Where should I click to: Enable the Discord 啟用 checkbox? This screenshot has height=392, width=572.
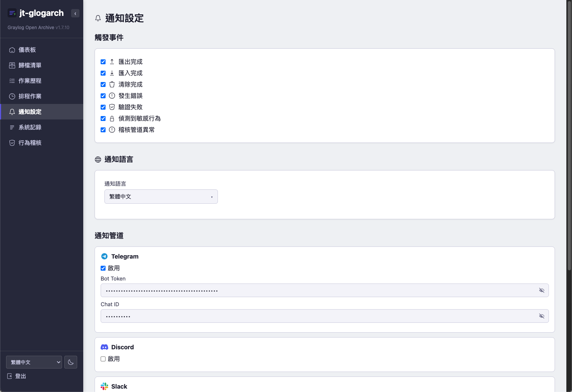pyautogui.click(x=103, y=359)
